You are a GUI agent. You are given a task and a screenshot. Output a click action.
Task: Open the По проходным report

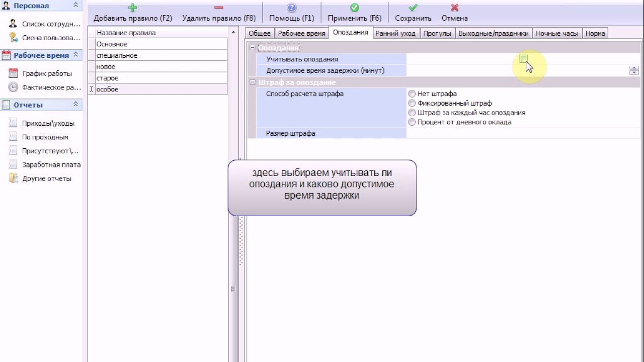coord(39,137)
